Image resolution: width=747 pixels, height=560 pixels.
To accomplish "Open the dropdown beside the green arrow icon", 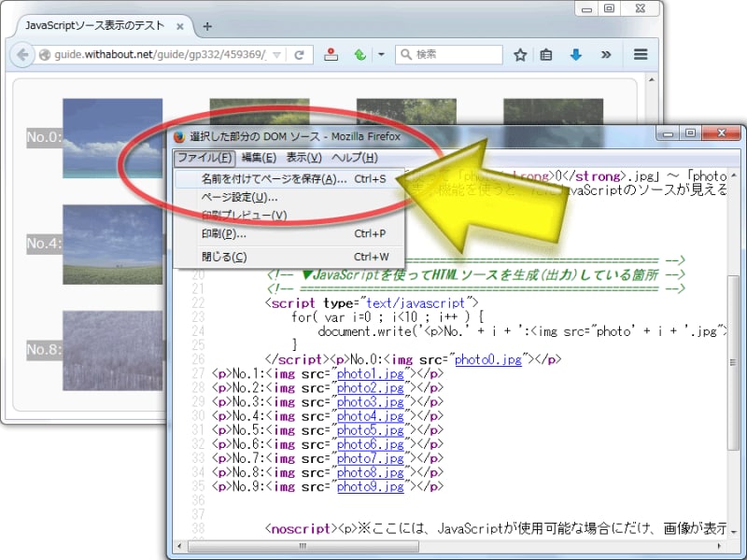I will (380, 54).
